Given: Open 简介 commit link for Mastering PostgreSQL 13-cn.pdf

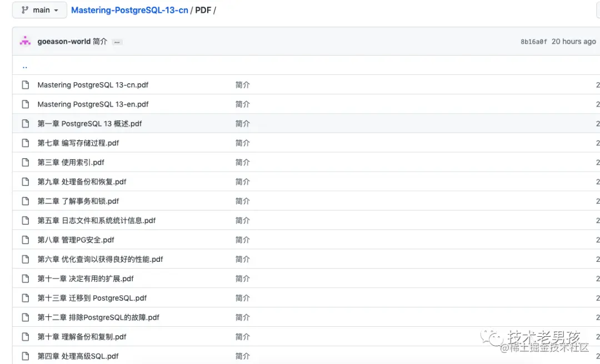Looking at the screenshot, I should click(243, 85).
